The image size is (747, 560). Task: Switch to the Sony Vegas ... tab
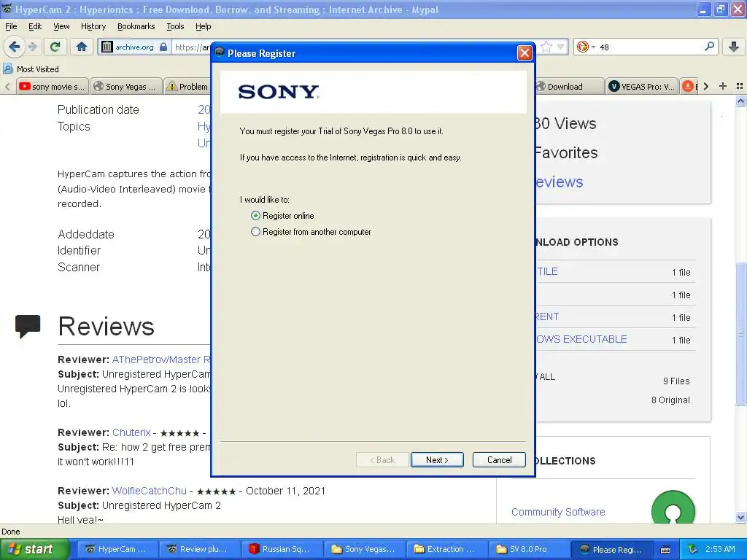coord(125,86)
